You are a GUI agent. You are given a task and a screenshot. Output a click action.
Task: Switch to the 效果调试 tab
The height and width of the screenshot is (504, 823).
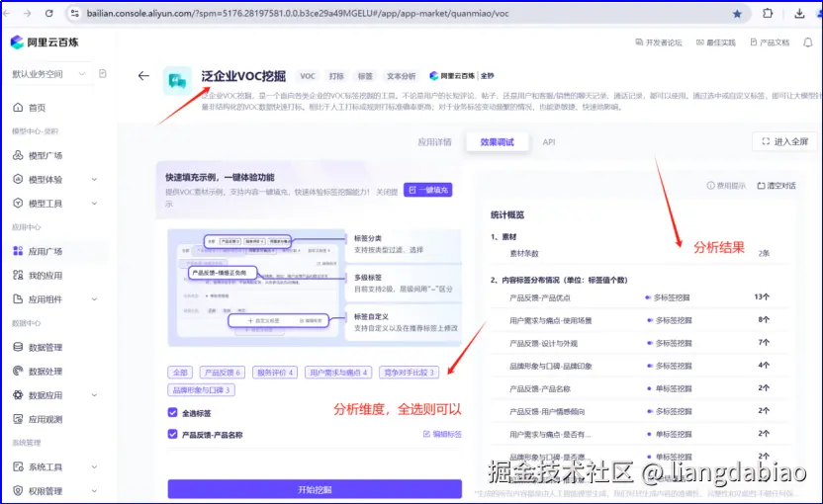(x=497, y=142)
